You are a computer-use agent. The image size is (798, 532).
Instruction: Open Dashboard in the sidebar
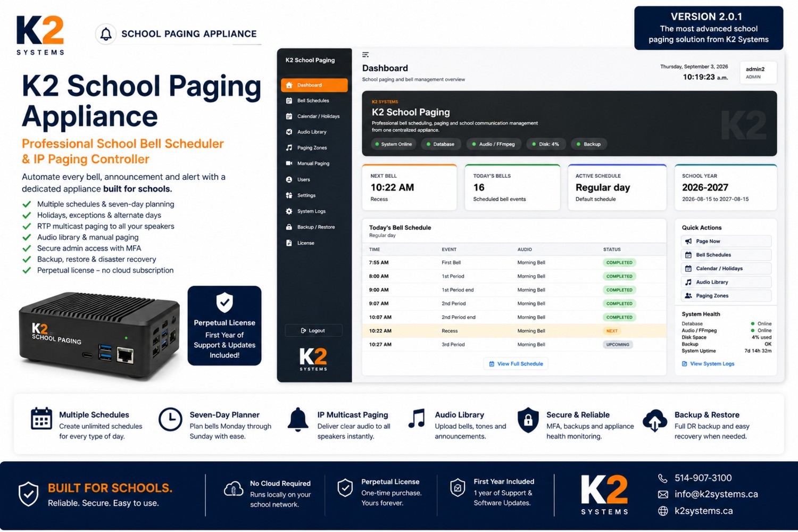coord(314,85)
